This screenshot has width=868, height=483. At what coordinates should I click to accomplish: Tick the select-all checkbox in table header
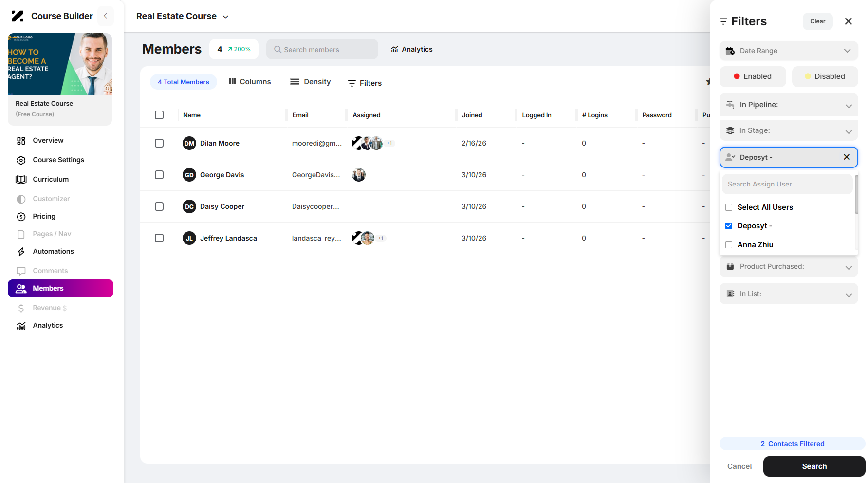(159, 115)
